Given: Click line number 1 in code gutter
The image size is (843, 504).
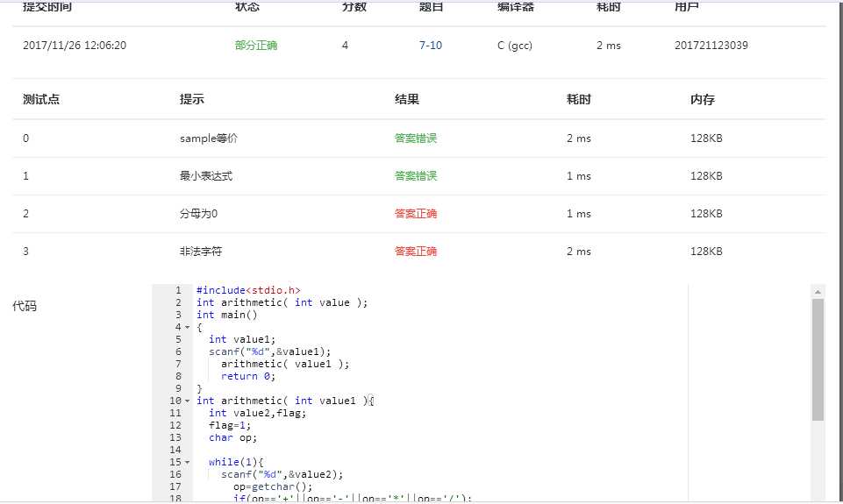Looking at the screenshot, I should tap(178, 290).
